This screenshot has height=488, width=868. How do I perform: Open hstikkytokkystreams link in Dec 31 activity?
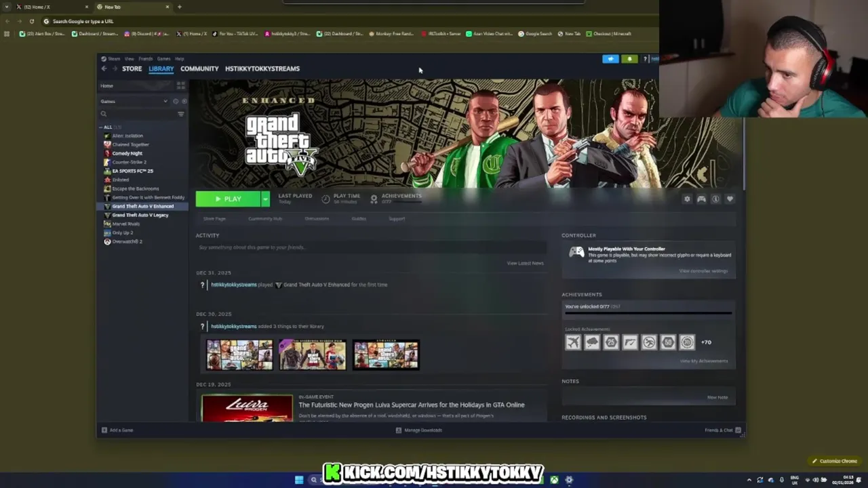(234, 285)
